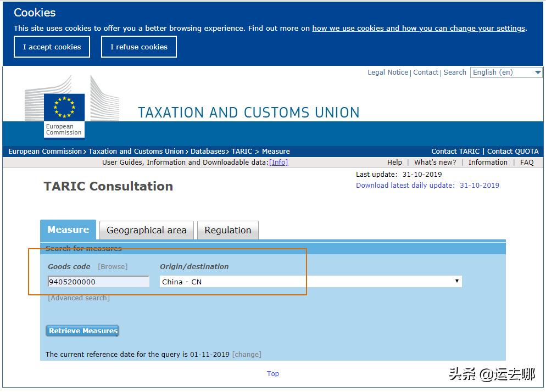Jump to Top of page link
This screenshot has height=392, width=546.
(272, 373)
